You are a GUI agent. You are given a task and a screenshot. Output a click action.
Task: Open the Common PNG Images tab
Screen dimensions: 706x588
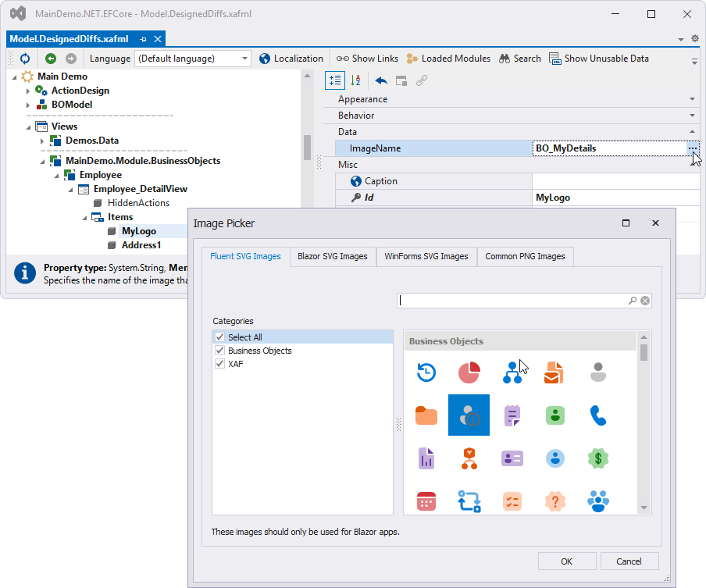coord(526,256)
